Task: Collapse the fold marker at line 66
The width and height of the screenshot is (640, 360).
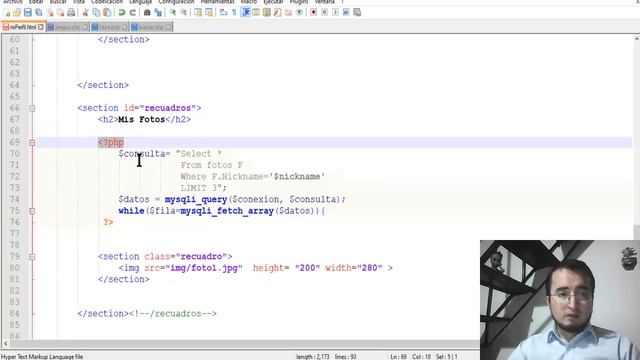Action: tap(32, 108)
